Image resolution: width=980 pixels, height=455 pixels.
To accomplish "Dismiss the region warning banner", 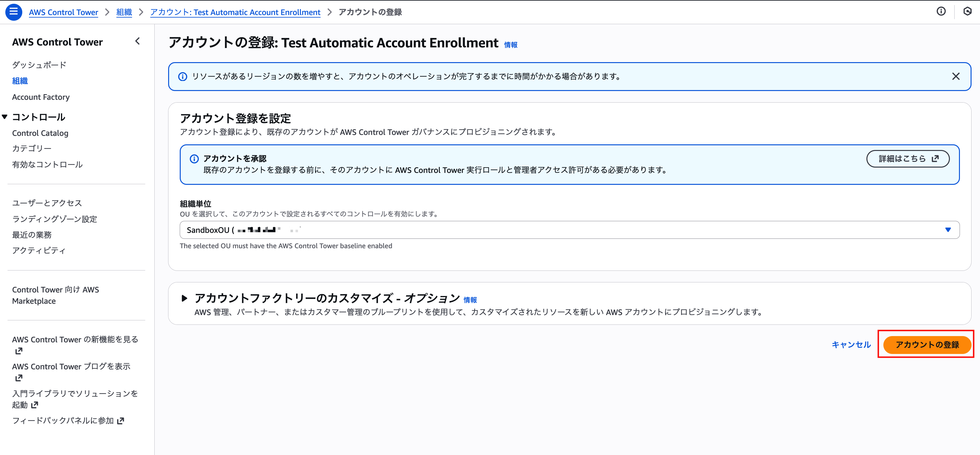I will pos(956,76).
